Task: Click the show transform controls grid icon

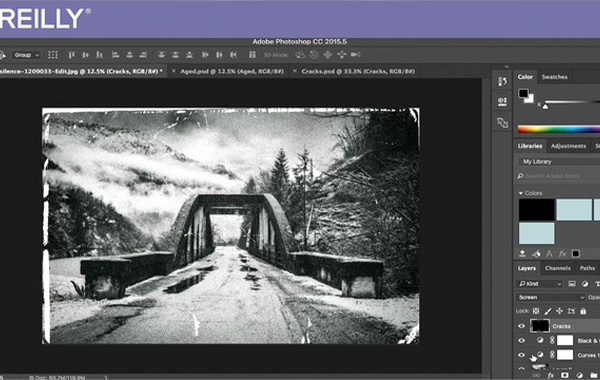Action: [53, 55]
